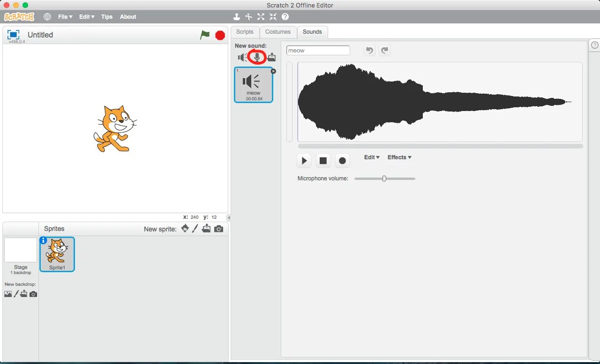Open the sound editor Edit dropdown
Viewport: 600px width, 364px height.
click(x=372, y=157)
